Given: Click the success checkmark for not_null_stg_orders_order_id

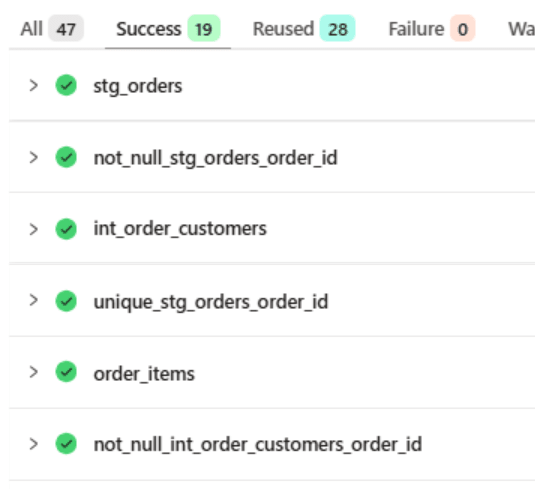Looking at the screenshot, I should coord(66,157).
